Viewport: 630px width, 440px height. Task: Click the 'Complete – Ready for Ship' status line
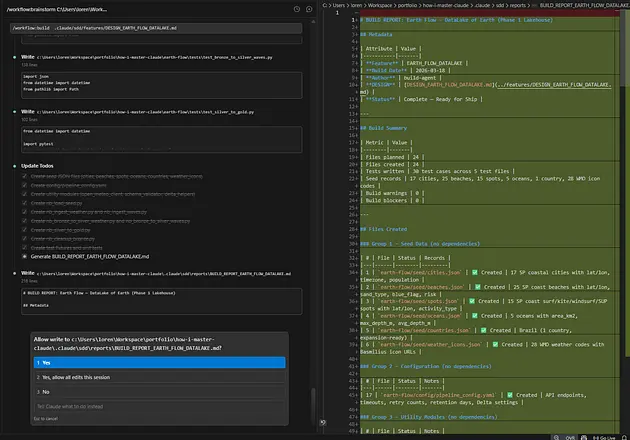421,99
